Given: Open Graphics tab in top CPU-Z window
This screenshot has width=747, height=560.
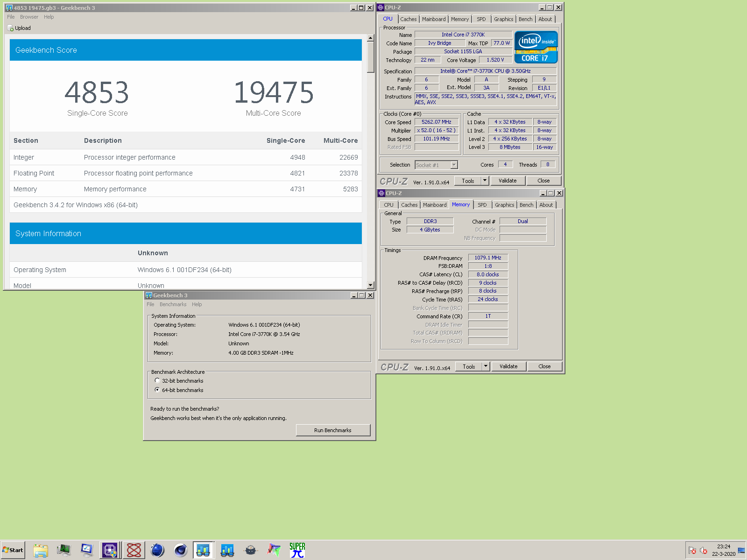Looking at the screenshot, I should click(x=503, y=19).
